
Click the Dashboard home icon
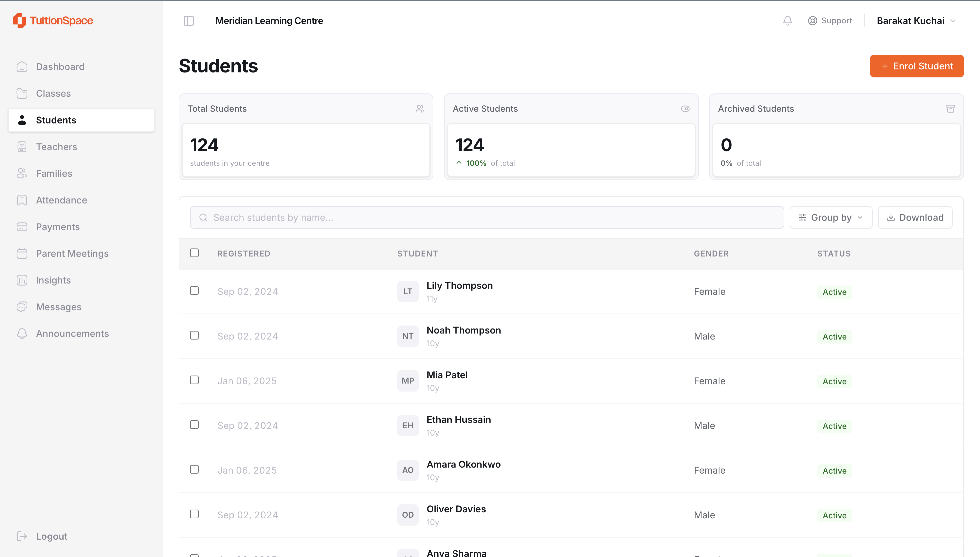(x=22, y=67)
